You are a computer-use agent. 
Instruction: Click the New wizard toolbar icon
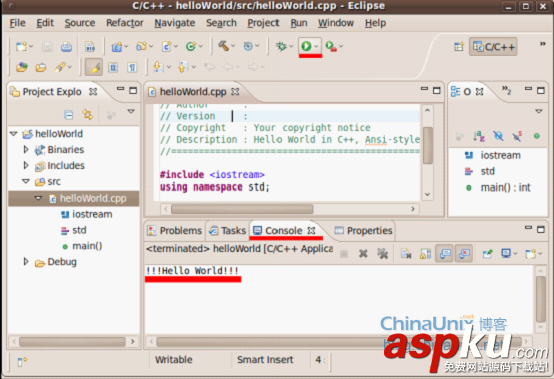[x=21, y=46]
